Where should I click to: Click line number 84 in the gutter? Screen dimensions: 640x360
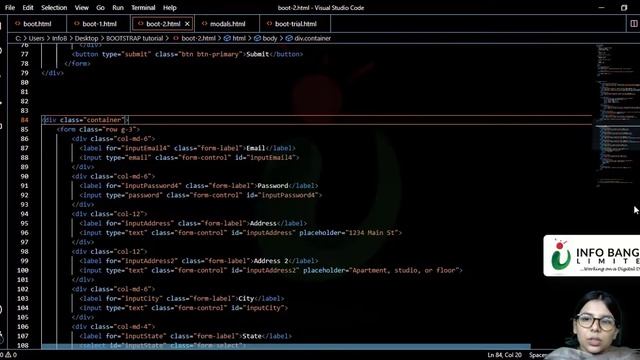coord(24,120)
